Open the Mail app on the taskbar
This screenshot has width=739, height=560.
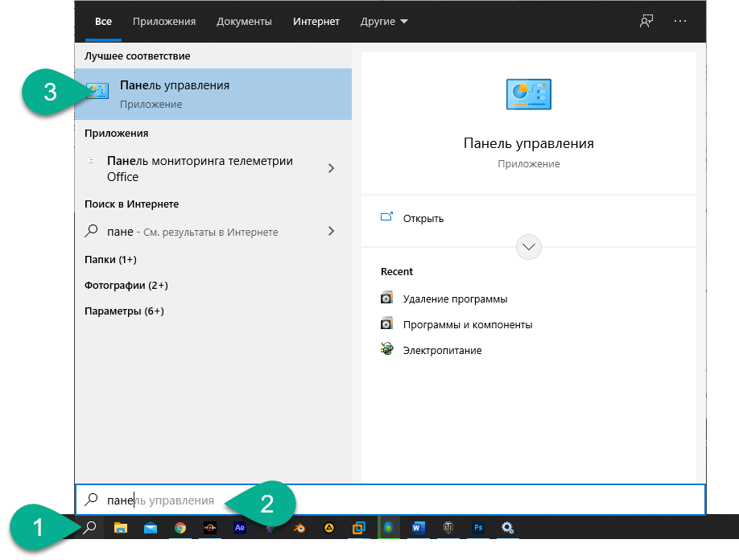coord(151,528)
